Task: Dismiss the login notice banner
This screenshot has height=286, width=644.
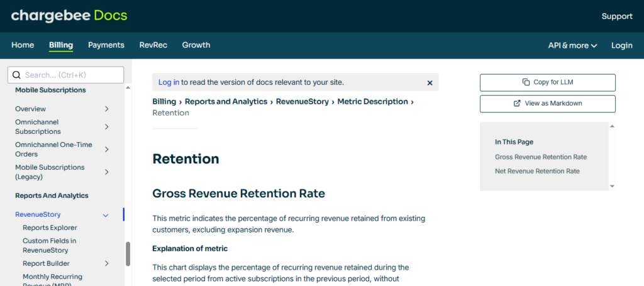Action: (430, 82)
